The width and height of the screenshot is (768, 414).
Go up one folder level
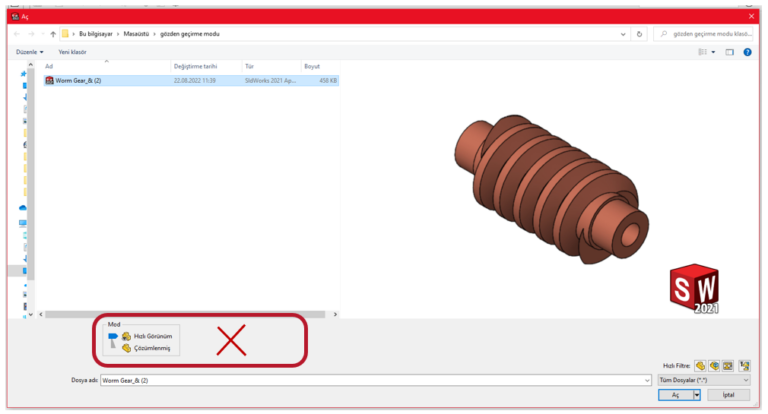pos(52,34)
